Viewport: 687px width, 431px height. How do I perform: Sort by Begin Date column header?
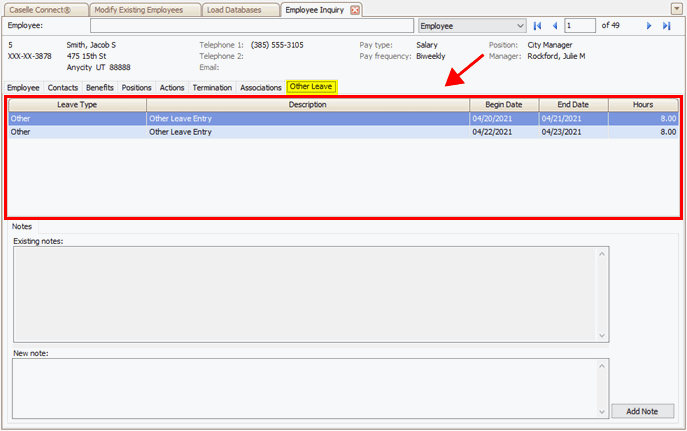pyautogui.click(x=504, y=104)
